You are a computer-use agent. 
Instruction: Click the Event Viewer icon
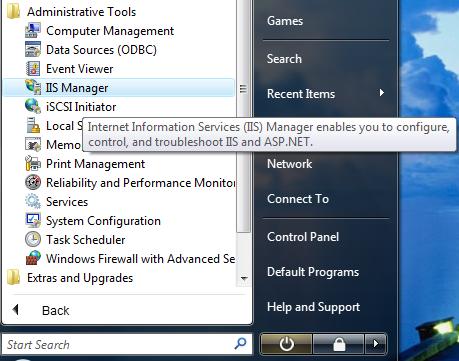tap(33, 69)
